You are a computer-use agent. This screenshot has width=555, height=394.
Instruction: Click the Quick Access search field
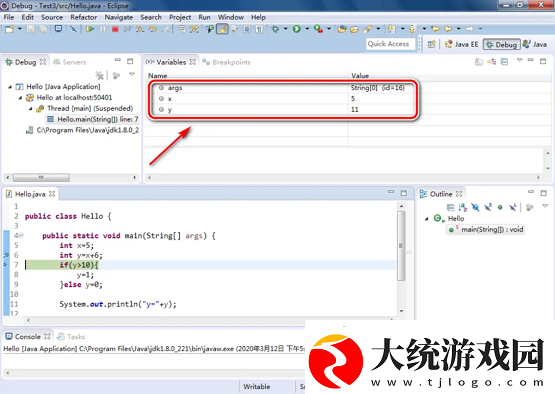click(x=391, y=44)
